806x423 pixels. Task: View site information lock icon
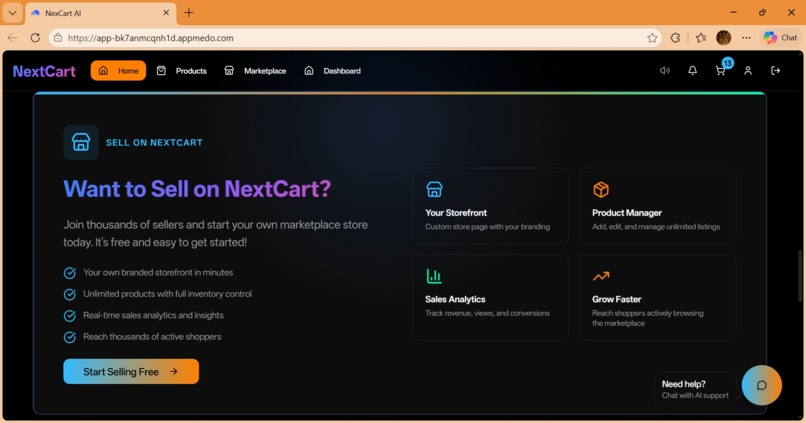tap(58, 38)
